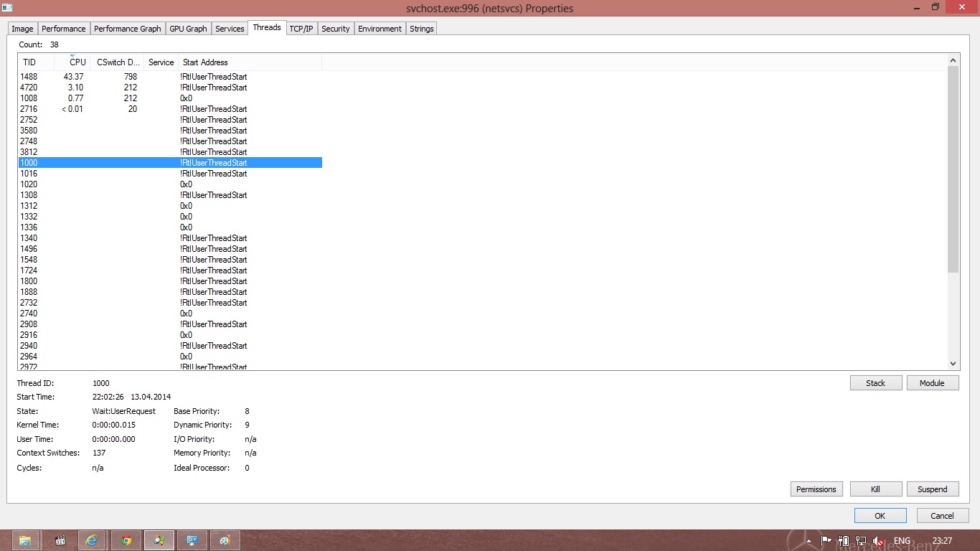Click the muted volume tray icon
The width and height of the screenshot is (980, 551).
[877, 540]
